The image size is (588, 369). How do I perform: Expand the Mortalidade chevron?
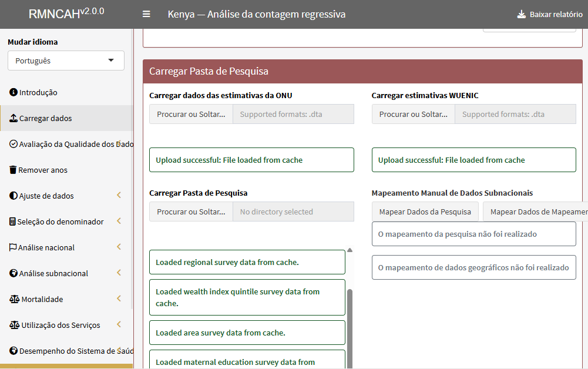click(119, 298)
